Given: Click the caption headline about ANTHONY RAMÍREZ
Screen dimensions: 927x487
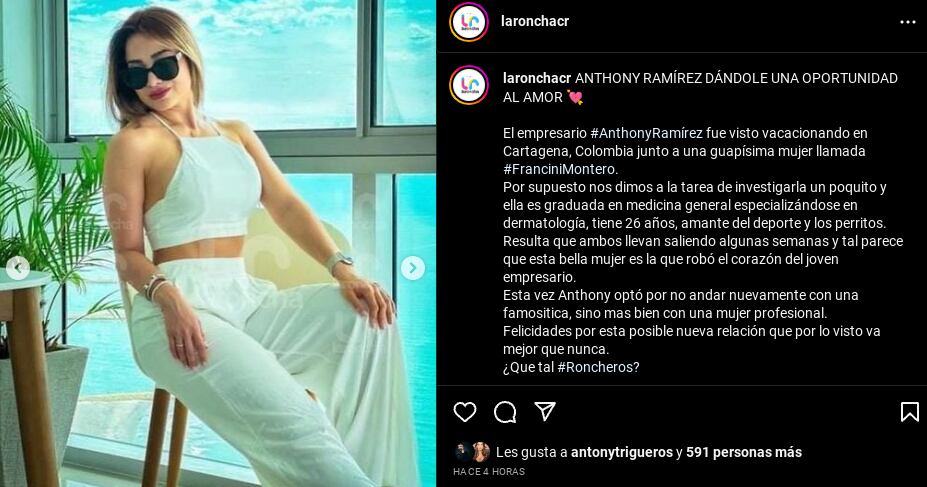Looking at the screenshot, I should point(700,87).
